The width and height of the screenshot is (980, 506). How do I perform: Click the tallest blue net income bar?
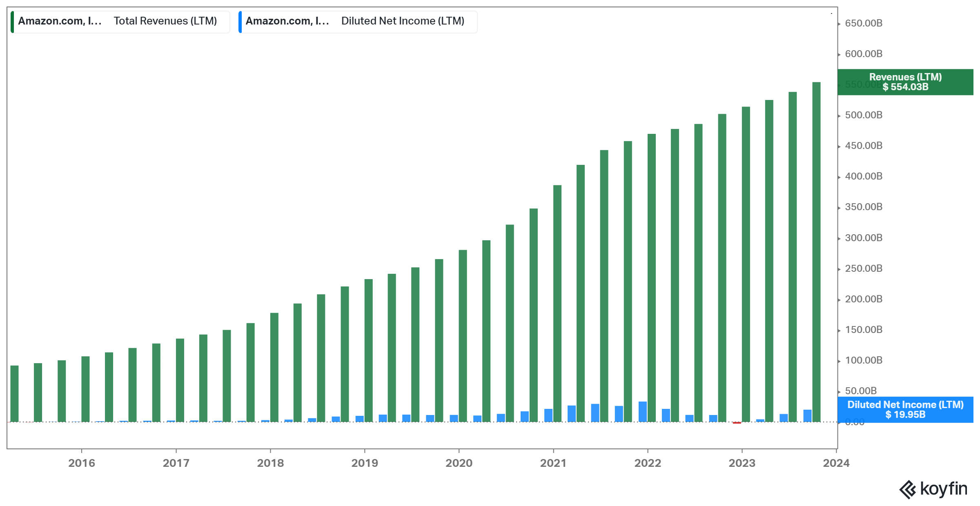643,411
